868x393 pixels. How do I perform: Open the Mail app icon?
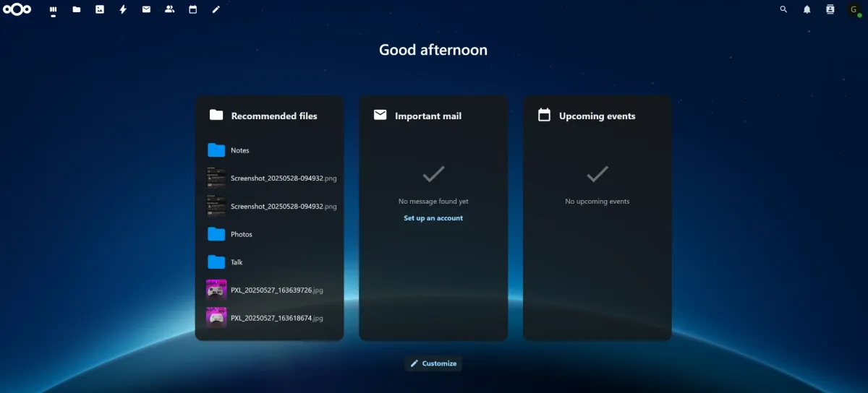tap(146, 9)
